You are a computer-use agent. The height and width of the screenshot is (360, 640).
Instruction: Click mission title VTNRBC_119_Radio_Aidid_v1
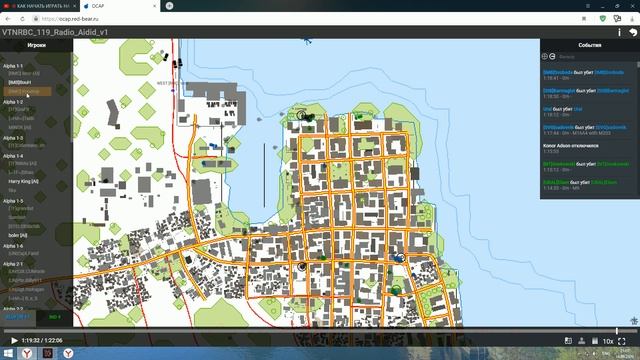55,32
